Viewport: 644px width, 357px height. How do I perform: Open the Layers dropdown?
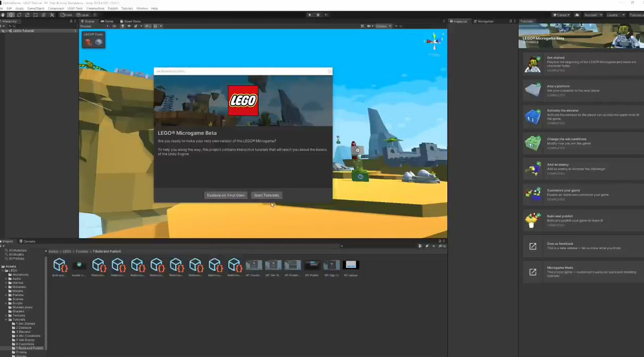click(616, 15)
